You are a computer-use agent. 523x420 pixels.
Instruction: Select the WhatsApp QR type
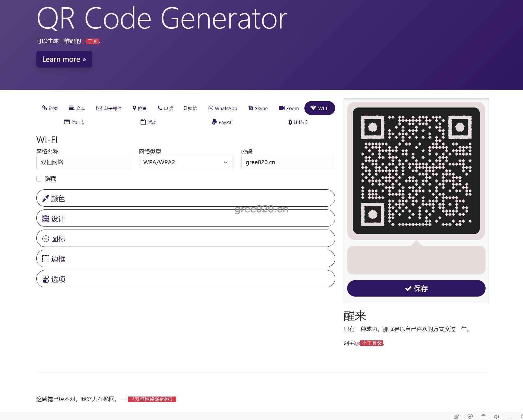coord(223,108)
